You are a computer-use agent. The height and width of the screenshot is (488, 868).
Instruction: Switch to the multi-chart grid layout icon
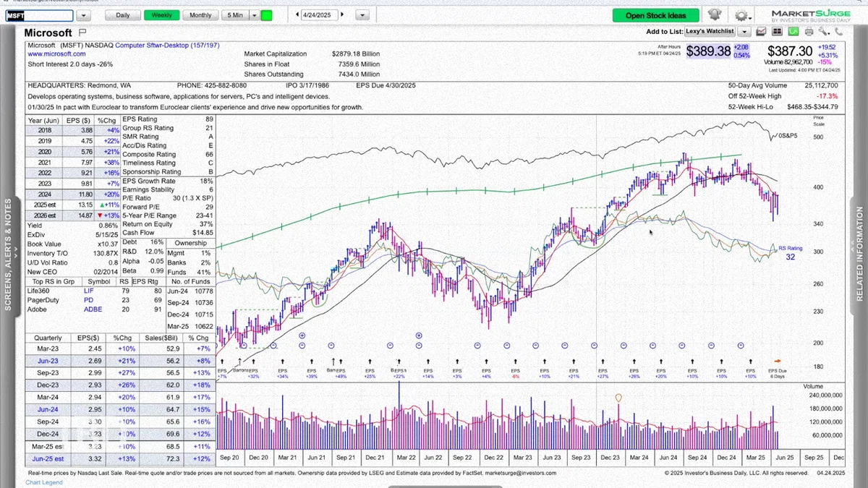[x=778, y=32]
